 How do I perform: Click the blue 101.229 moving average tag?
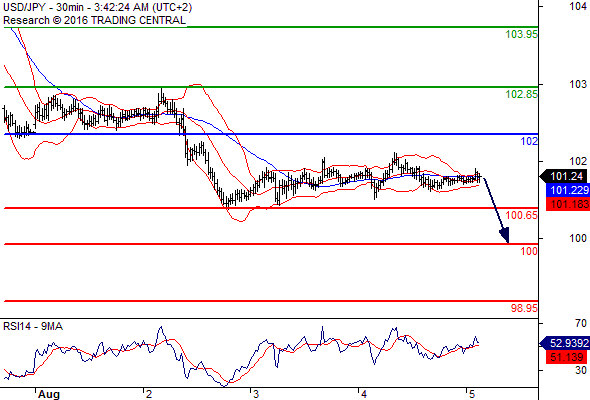tap(567, 190)
